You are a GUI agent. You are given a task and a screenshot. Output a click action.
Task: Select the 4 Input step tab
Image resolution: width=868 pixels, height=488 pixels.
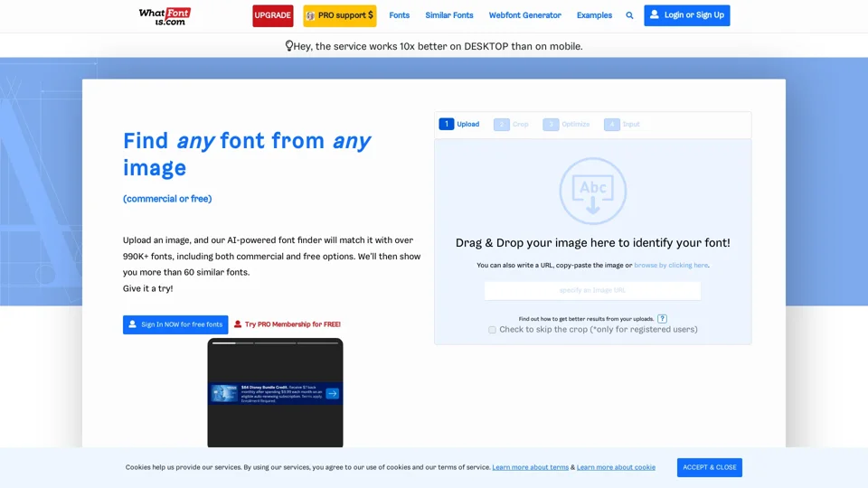coord(622,124)
